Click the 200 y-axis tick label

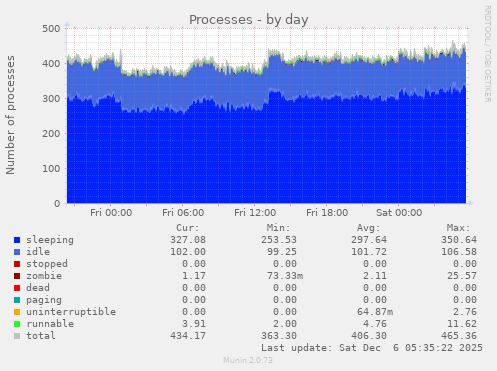tap(51, 134)
